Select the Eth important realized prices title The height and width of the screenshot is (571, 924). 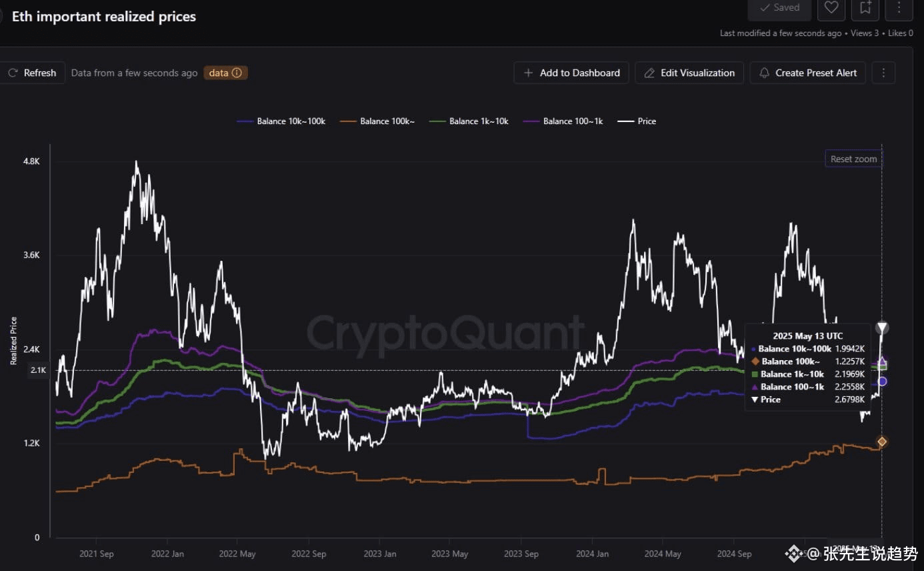point(103,16)
